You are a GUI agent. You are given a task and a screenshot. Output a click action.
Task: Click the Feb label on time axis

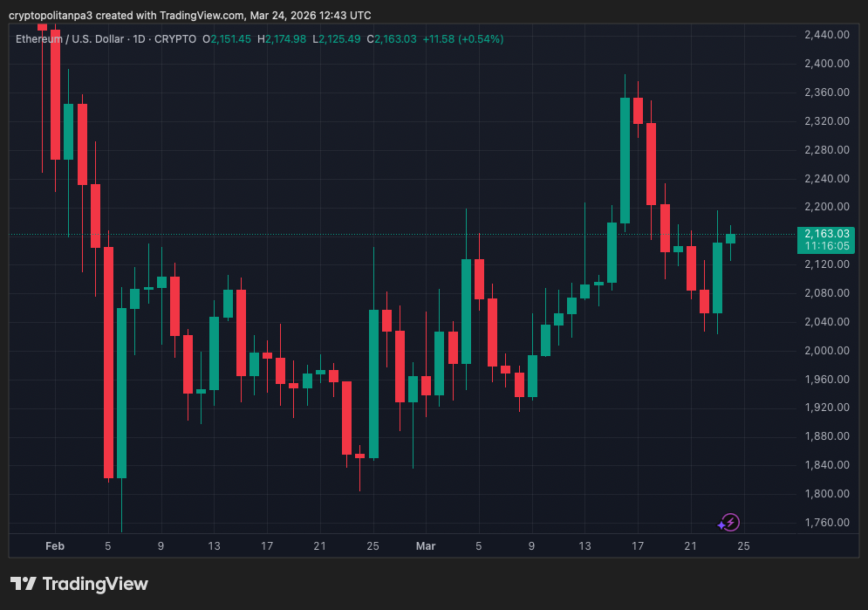[x=54, y=546]
